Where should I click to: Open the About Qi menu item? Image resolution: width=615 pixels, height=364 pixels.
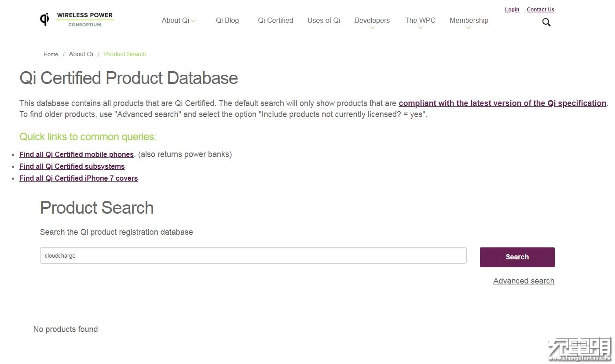(x=176, y=20)
